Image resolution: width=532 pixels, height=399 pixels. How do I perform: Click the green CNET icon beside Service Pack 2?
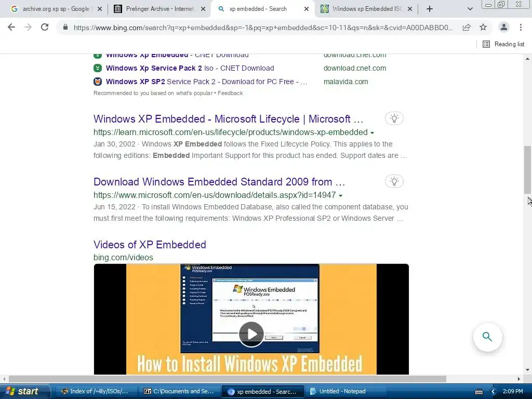pos(98,68)
